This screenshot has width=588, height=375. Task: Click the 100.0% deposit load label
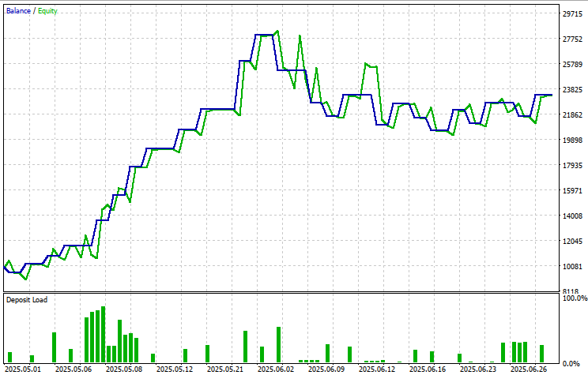(575, 298)
